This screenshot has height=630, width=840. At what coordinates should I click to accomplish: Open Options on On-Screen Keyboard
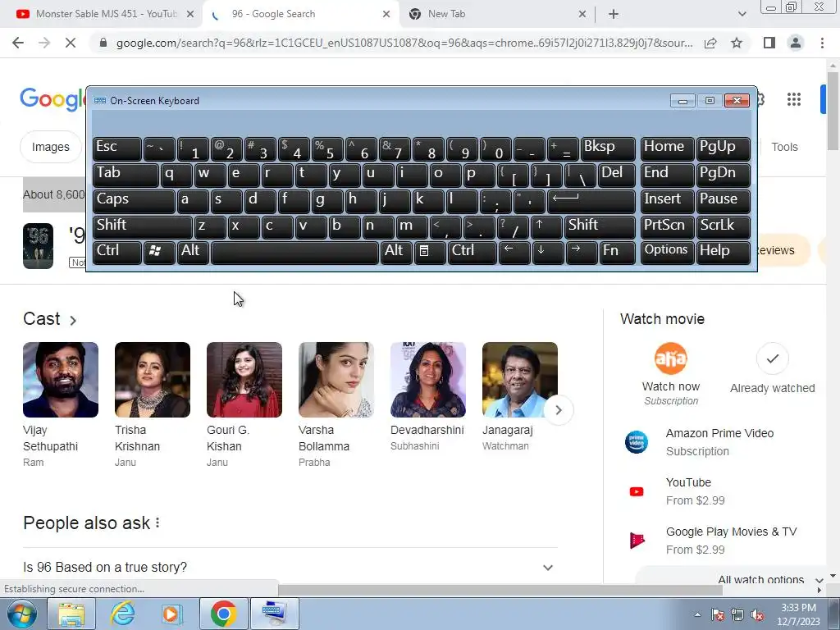pyautogui.click(x=667, y=252)
